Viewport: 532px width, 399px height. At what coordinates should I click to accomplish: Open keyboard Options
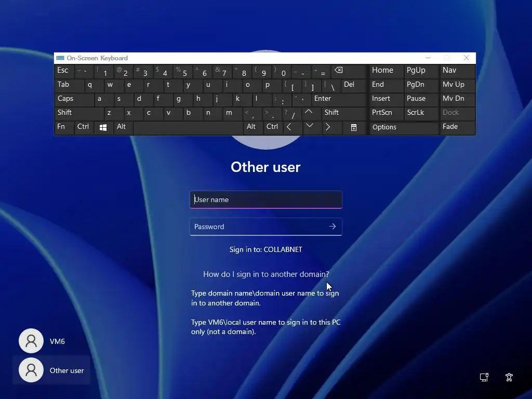click(404, 127)
